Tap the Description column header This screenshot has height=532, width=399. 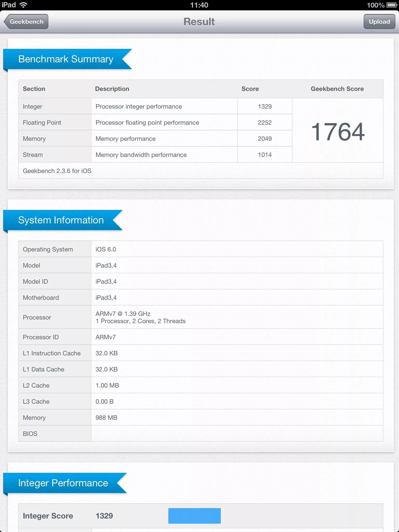point(112,89)
